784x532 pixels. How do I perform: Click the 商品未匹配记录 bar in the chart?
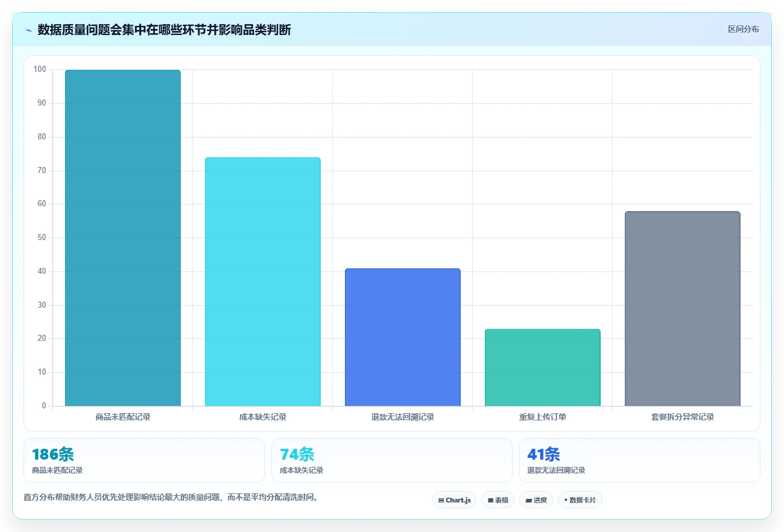[123, 238]
